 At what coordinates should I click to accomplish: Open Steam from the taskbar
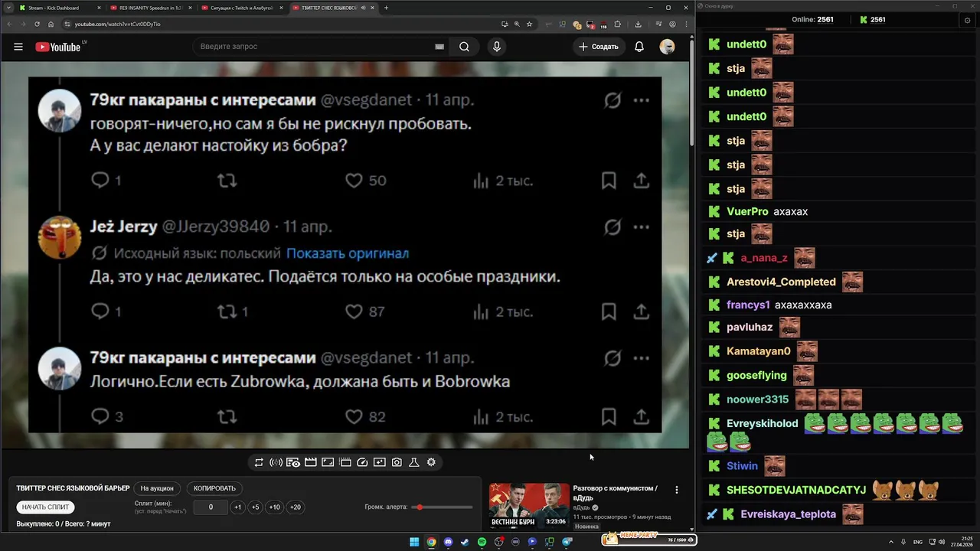(x=465, y=542)
